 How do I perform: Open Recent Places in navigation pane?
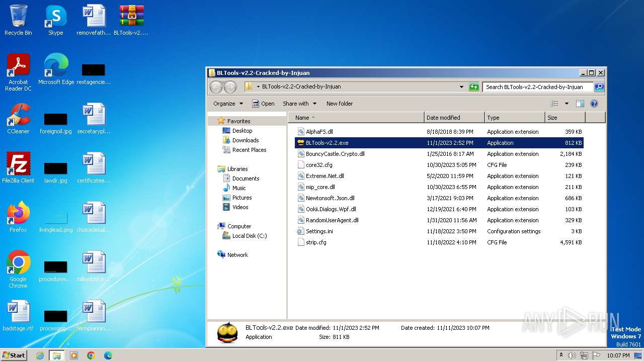tap(249, 150)
